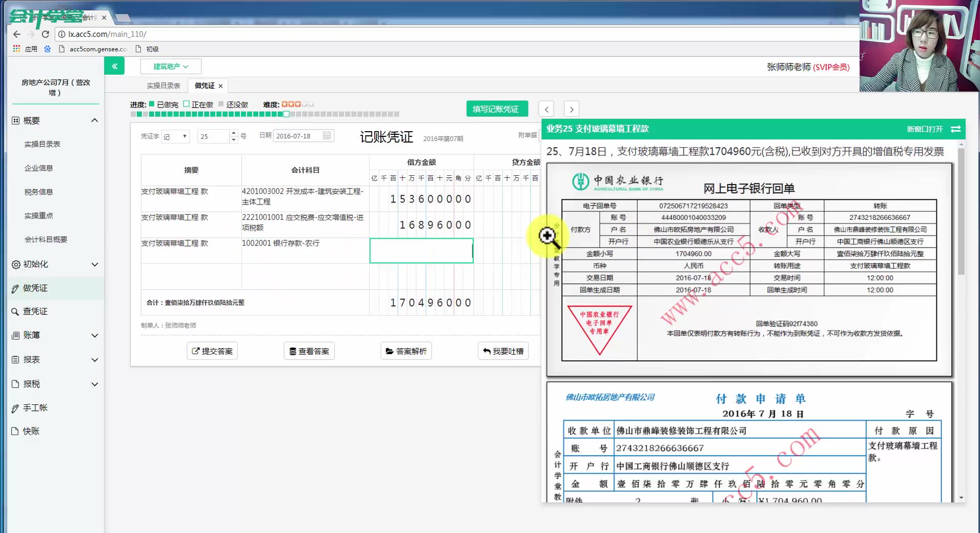980x533 pixels.
Task: Click the 提交答案 button
Action: pos(212,351)
